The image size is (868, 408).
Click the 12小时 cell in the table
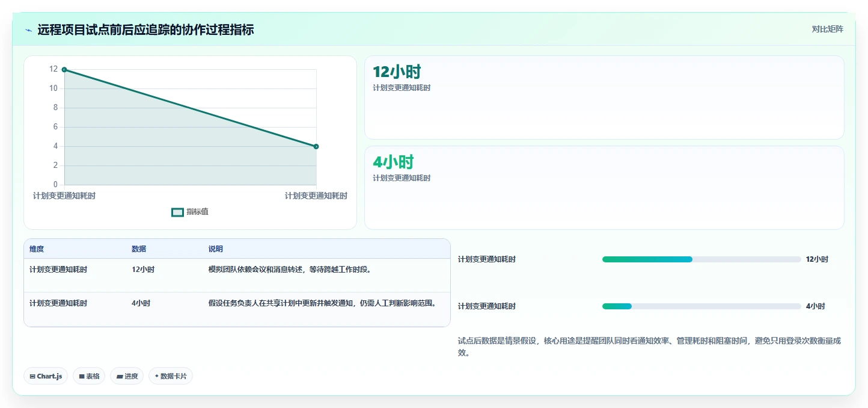[143, 270]
